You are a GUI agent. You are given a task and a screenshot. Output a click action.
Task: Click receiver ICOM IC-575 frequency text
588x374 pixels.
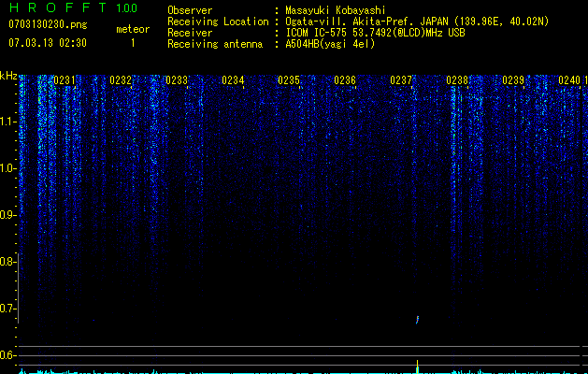375,33
